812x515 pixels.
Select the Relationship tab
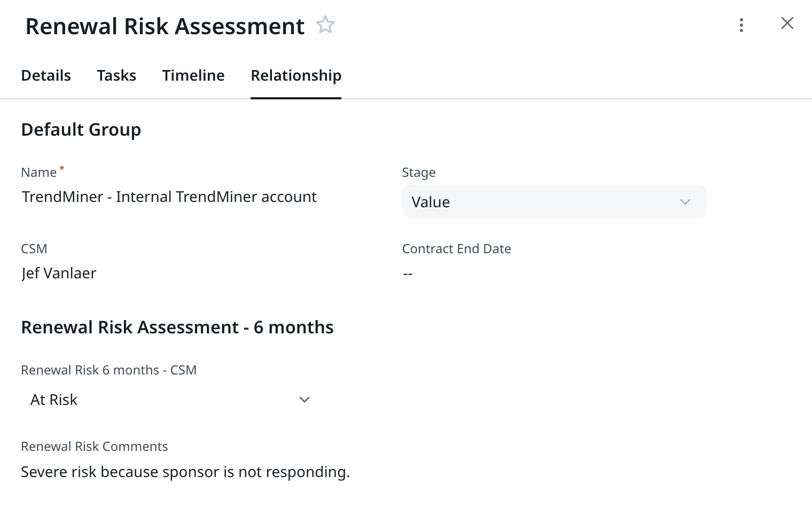click(x=296, y=75)
